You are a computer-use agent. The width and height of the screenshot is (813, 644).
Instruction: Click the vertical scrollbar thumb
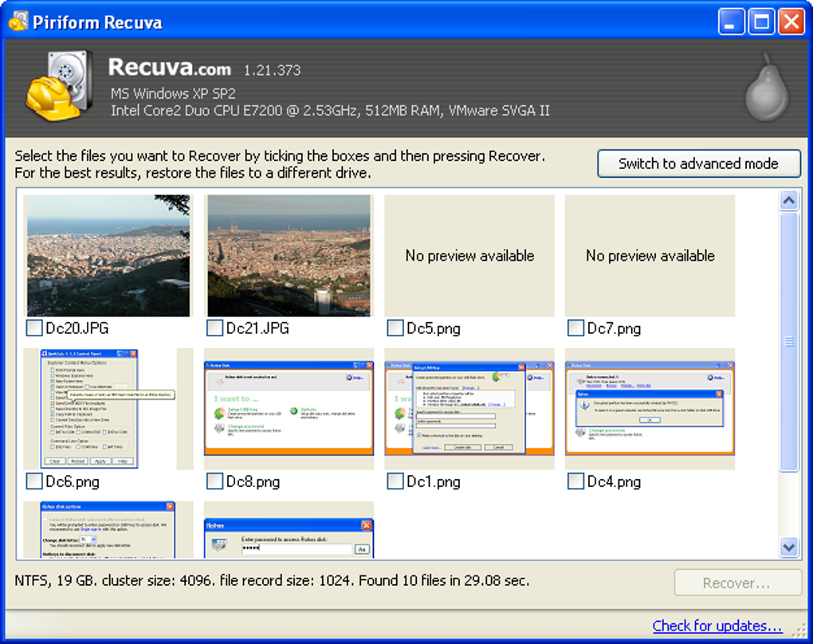point(789,342)
